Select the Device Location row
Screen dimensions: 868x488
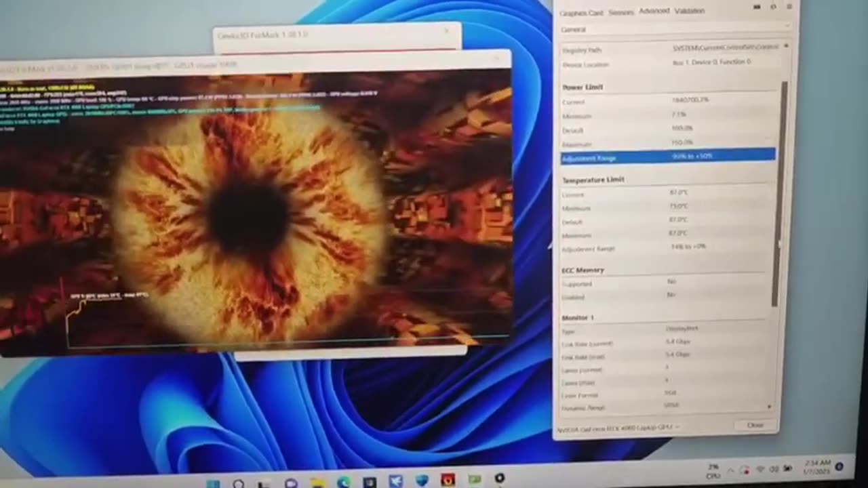click(670, 63)
